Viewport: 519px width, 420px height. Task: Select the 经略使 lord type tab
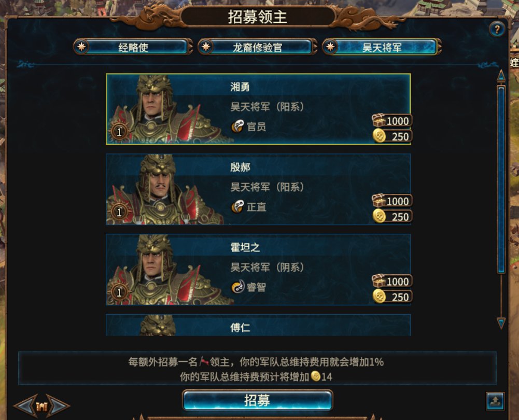(x=133, y=47)
